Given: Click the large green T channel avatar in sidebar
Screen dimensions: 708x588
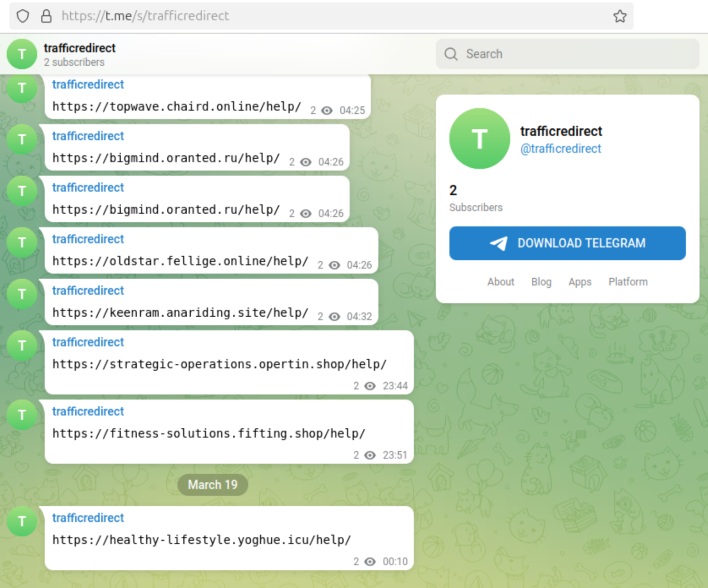Looking at the screenshot, I should pyautogui.click(x=479, y=138).
